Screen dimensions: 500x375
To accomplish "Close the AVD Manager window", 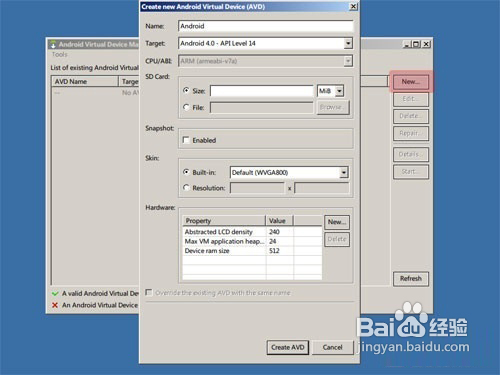I will [x=426, y=44].
